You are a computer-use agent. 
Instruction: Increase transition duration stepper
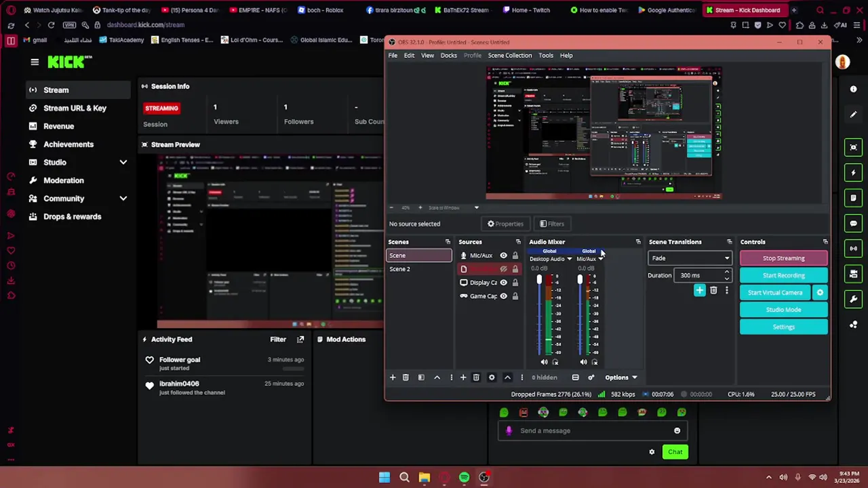pos(727,272)
